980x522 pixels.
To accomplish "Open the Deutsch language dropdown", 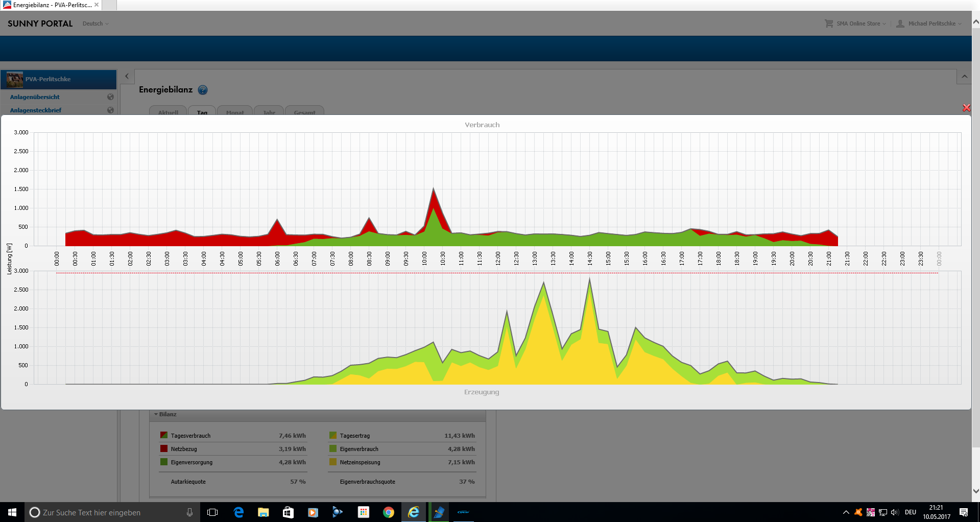I will 95,23.
